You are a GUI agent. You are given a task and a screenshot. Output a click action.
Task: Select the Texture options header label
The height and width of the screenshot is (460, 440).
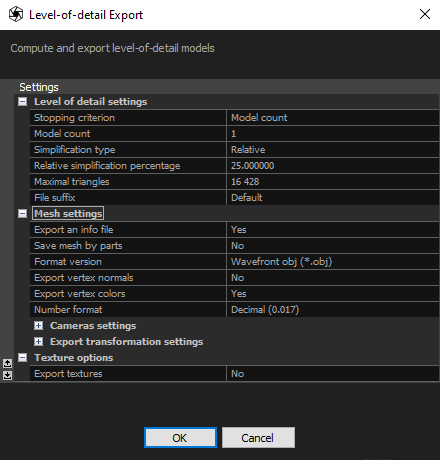(x=74, y=358)
